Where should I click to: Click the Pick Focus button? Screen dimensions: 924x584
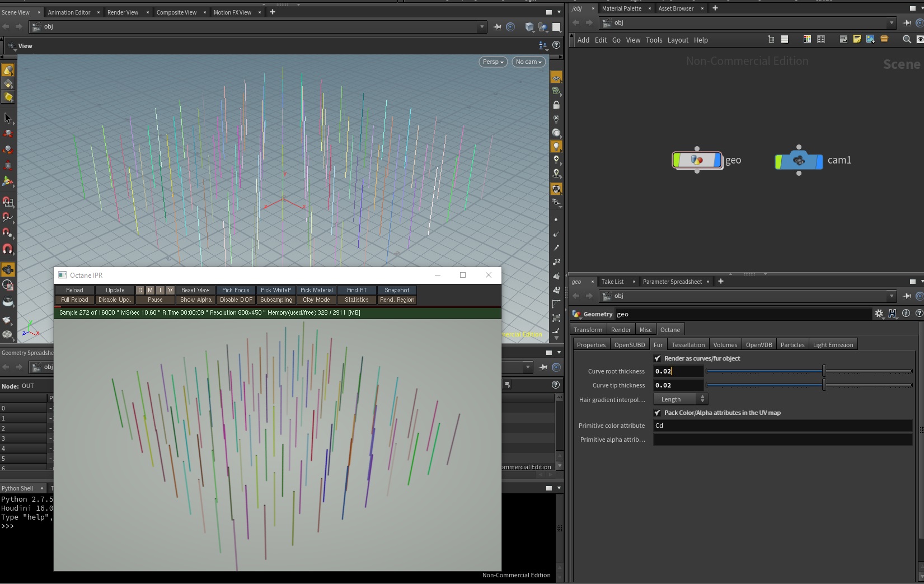click(x=236, y=290)
